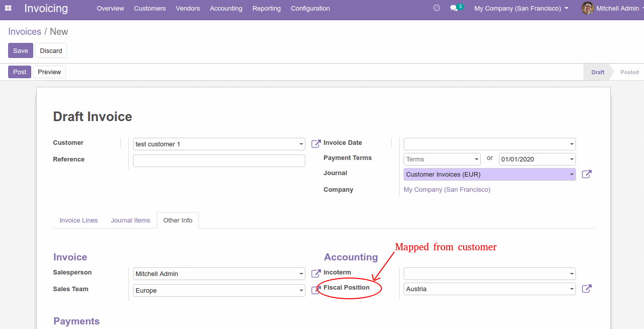
Task: Open the activities clock icon
Action: (436, 8)
